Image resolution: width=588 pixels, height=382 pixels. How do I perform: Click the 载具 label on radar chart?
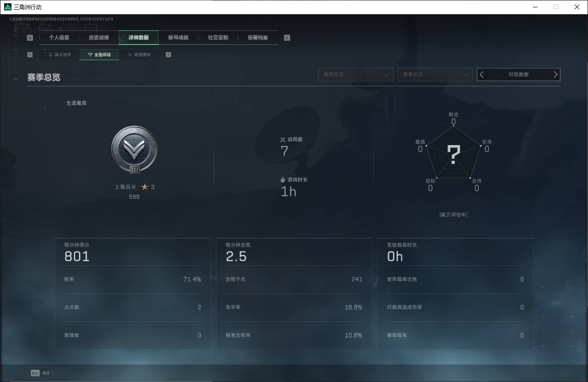point(420,142)
